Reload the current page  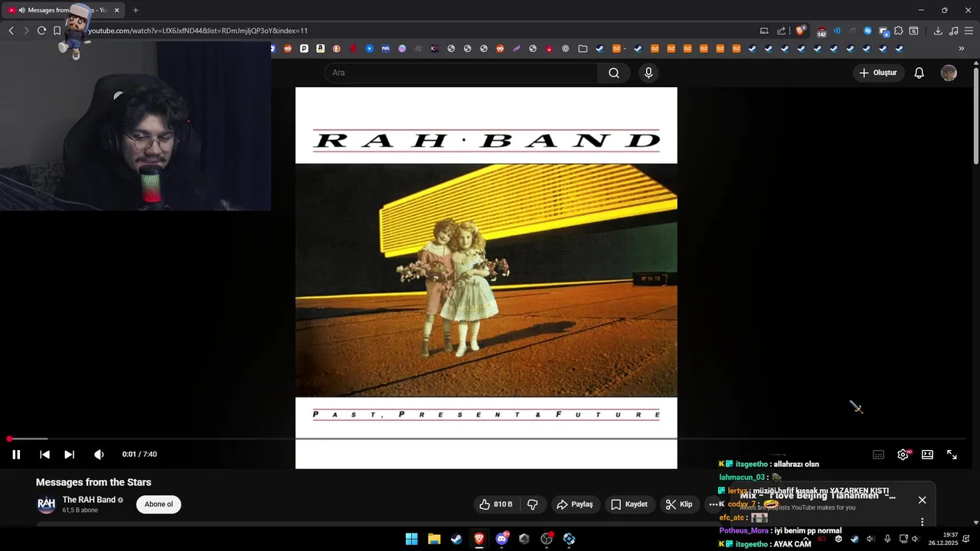(x=41, y=31)
